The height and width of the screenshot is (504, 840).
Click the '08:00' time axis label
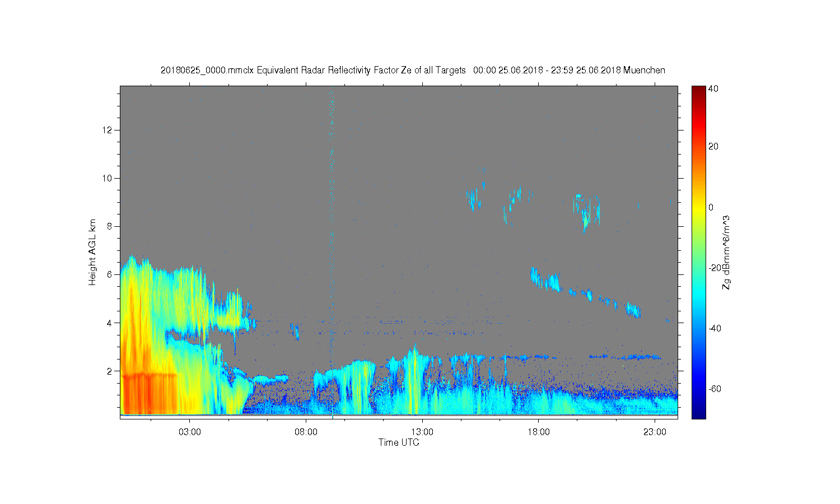[306, 432]
